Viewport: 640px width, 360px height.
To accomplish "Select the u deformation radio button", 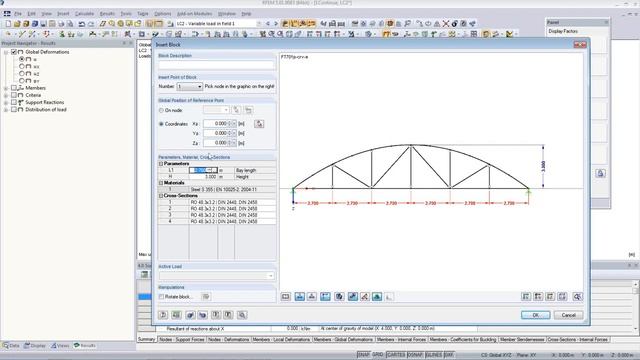I will [x=22, y=59].
